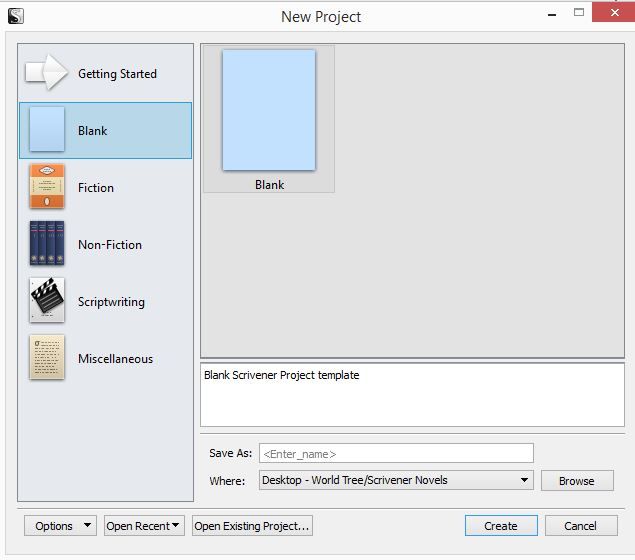
Task: Click the Blank category page icon
Action: coord(47,129)
